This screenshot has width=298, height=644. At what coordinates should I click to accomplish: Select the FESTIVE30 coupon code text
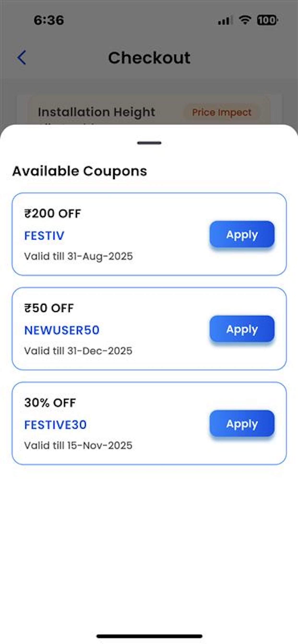[55, 425]
